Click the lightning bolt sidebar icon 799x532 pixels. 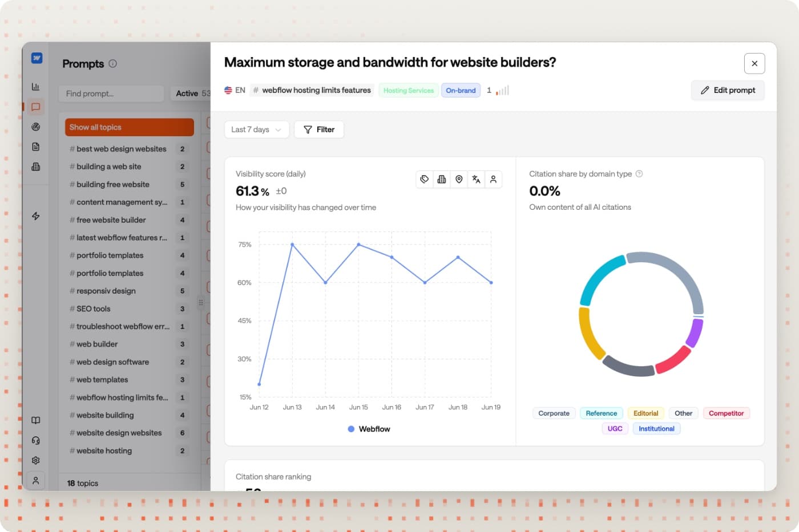tap(35, 216)
